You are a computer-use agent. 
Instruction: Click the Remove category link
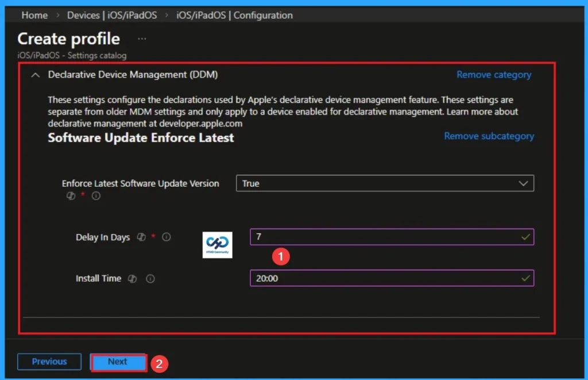click(493, 74)
